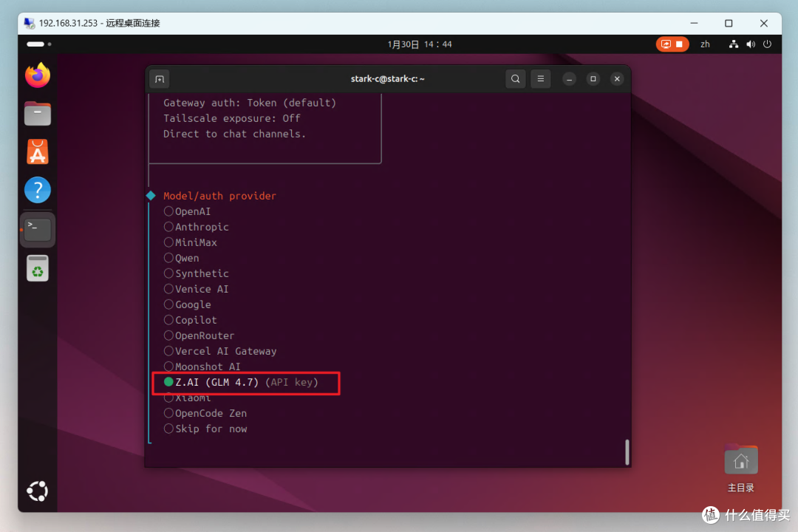Maximize the terminal window
This screenshot has width=798, height=532.
(x=593, y=79)
